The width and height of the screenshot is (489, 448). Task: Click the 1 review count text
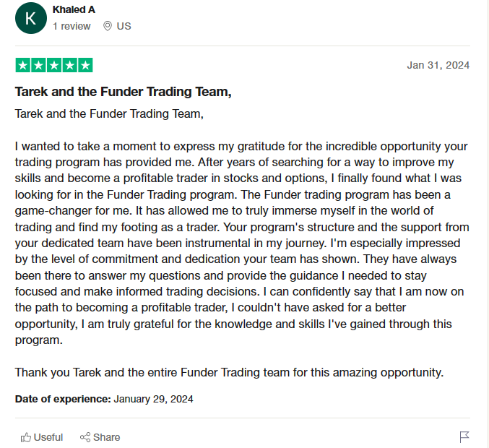(72, 26)
